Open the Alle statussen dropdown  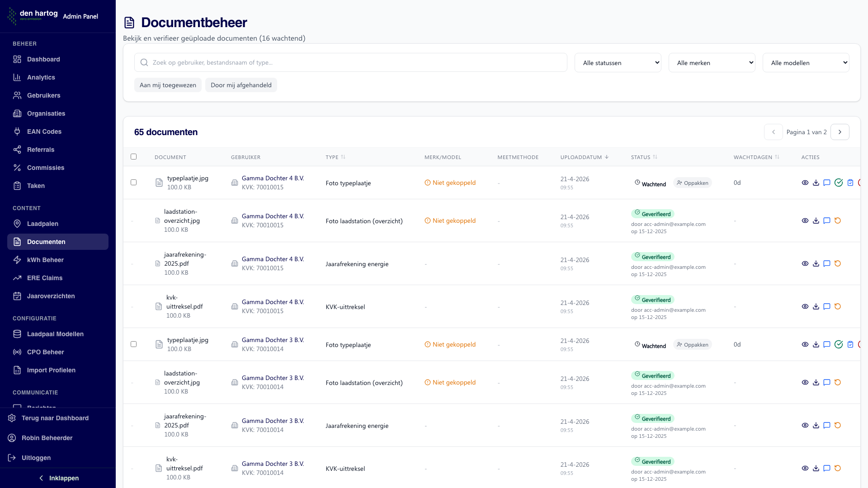click(x=618, y=63)
